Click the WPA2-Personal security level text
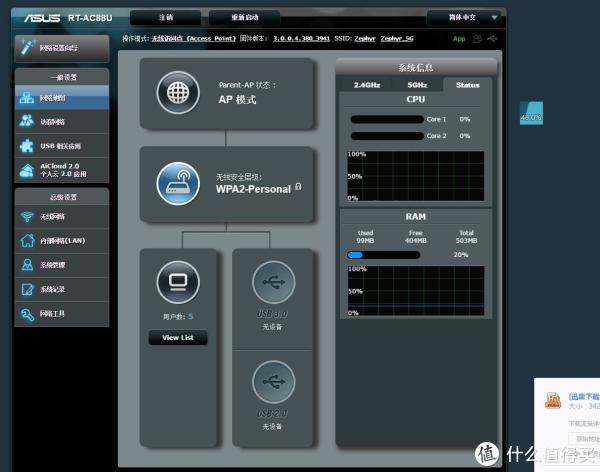The width and height of the screenshot is (600, 472). [x=253, y=189]
